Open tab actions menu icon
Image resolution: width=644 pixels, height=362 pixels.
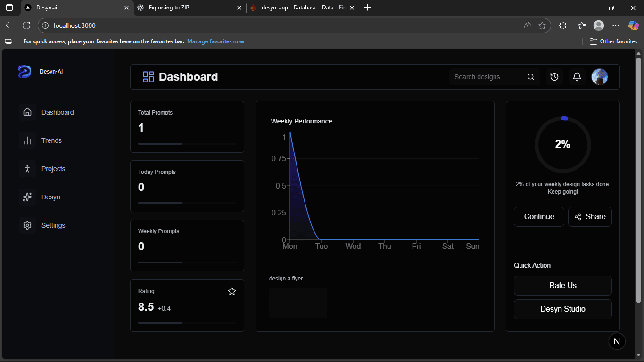9,8
